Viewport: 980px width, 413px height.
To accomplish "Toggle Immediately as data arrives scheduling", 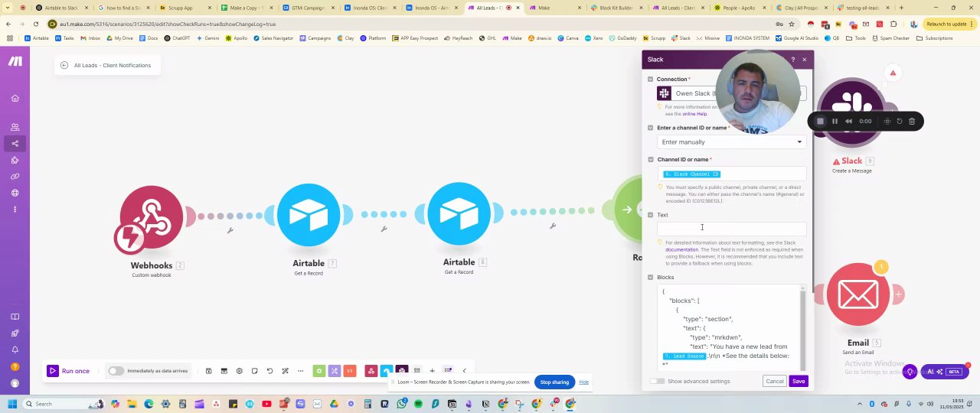I will (x=116, y=371).
